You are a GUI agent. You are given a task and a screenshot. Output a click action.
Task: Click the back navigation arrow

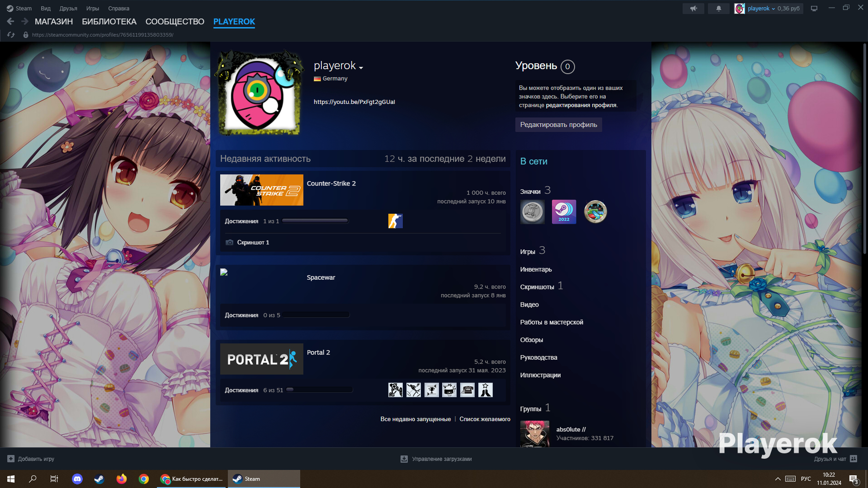point(10,21)
